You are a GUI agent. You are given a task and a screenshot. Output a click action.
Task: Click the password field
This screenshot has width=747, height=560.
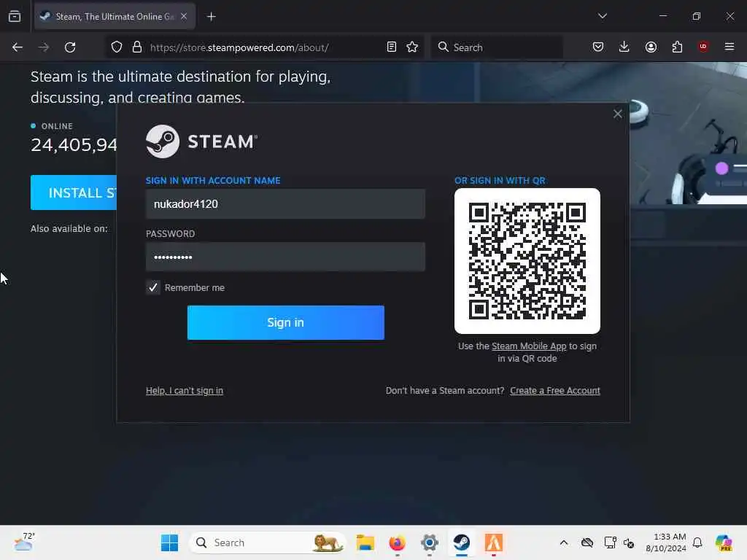point(285,257)
